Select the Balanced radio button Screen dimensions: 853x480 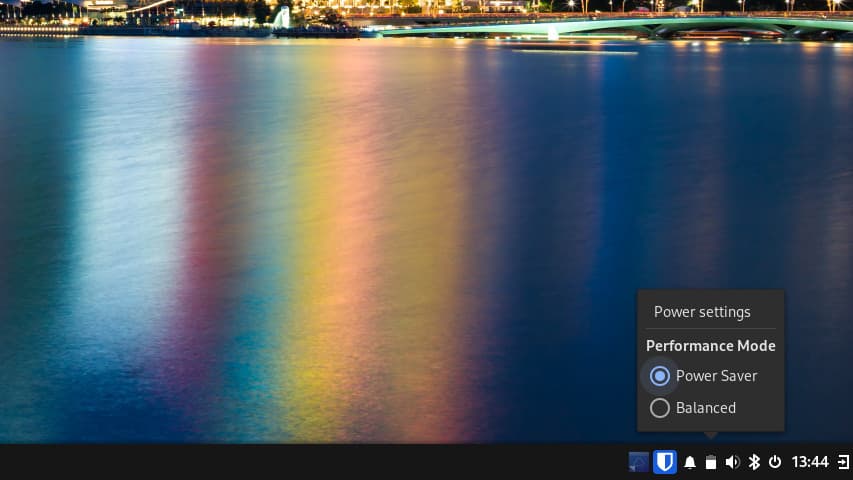pyautogui.click(x=660, y=408)
